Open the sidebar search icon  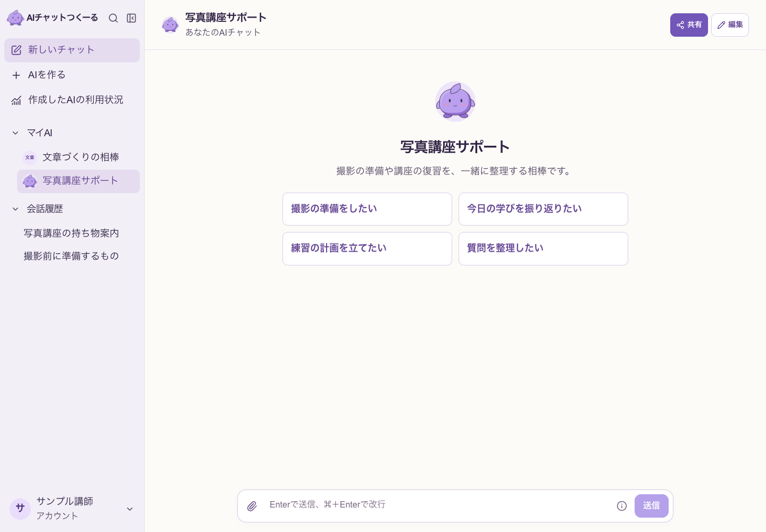coord(113,18)
